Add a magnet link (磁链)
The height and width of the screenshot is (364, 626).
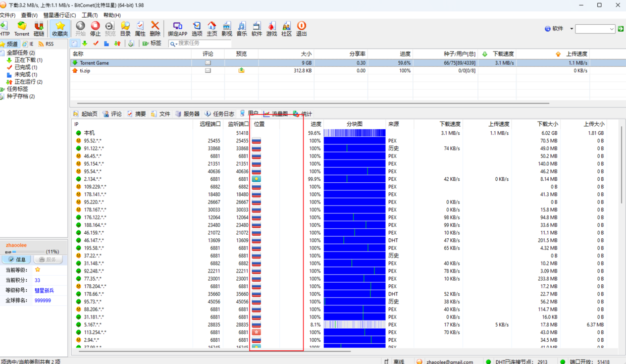coord(39,28)
